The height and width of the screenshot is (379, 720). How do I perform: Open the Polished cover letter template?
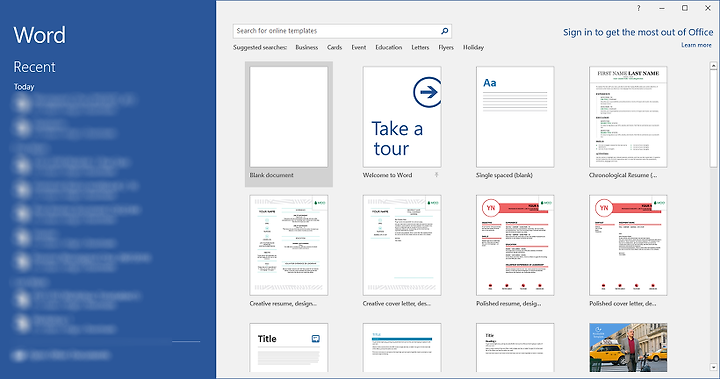tap(628, 245)
